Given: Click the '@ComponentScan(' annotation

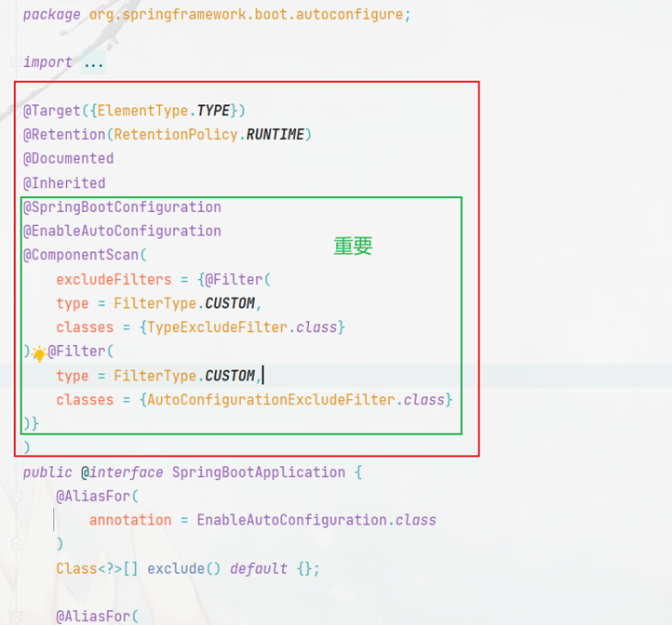Looking at the screenshot, I should pos(85,256).
